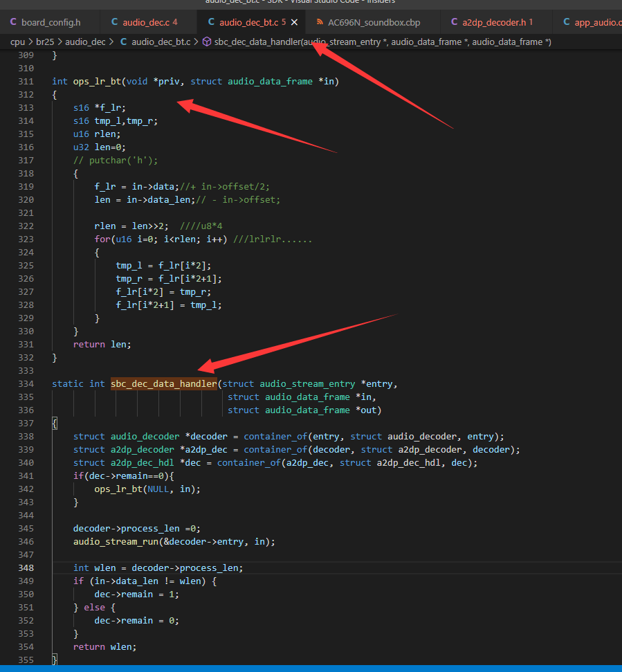
Task: Switch to the AC696N_soundbox.cbp tab
Action: pos(373,22)
